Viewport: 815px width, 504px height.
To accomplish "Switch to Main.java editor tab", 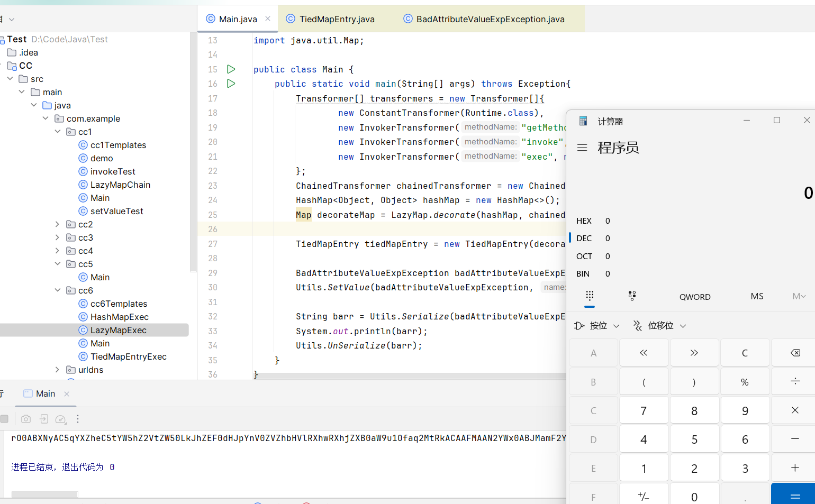I will point(238,19).
